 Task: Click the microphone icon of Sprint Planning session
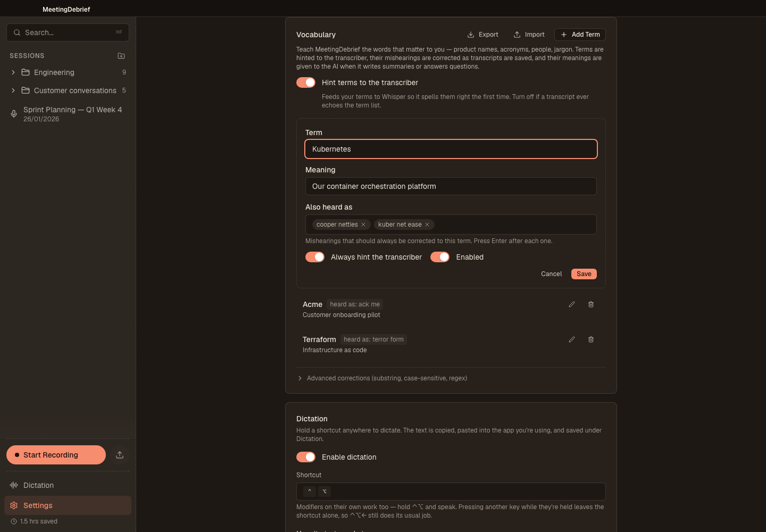coord(14,114)
